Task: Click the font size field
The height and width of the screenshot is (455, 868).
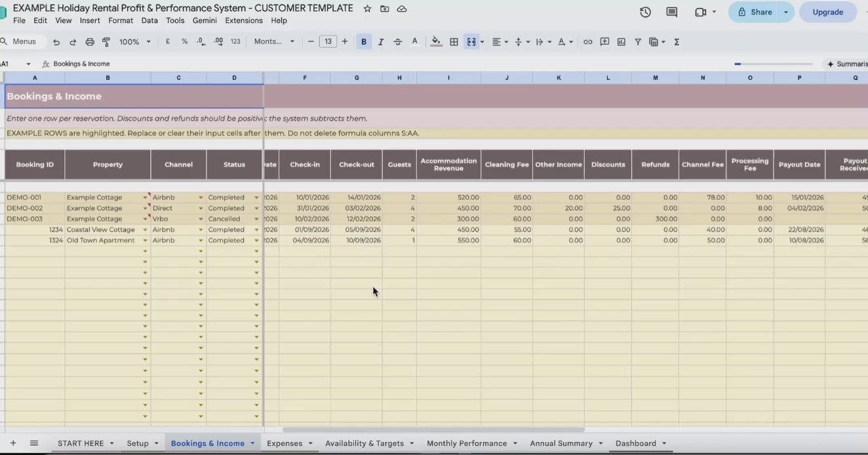Action: click(x=328, y=41)
